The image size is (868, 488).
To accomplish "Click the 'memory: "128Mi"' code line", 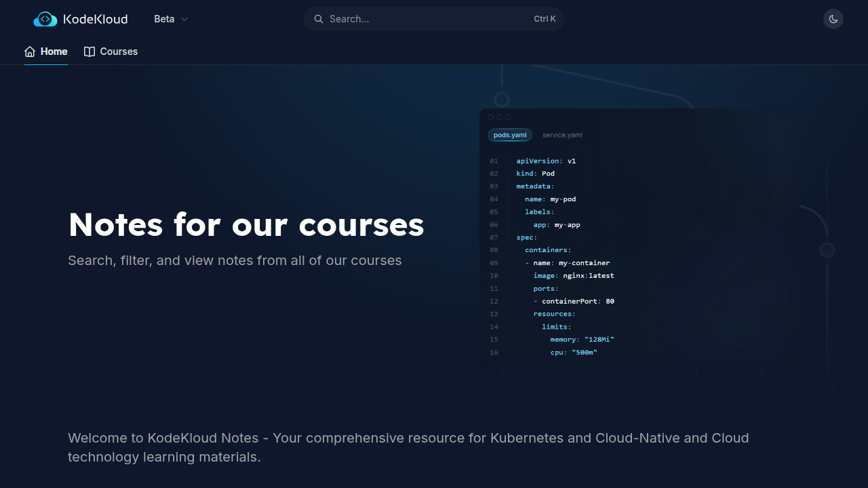I will 582,339.
